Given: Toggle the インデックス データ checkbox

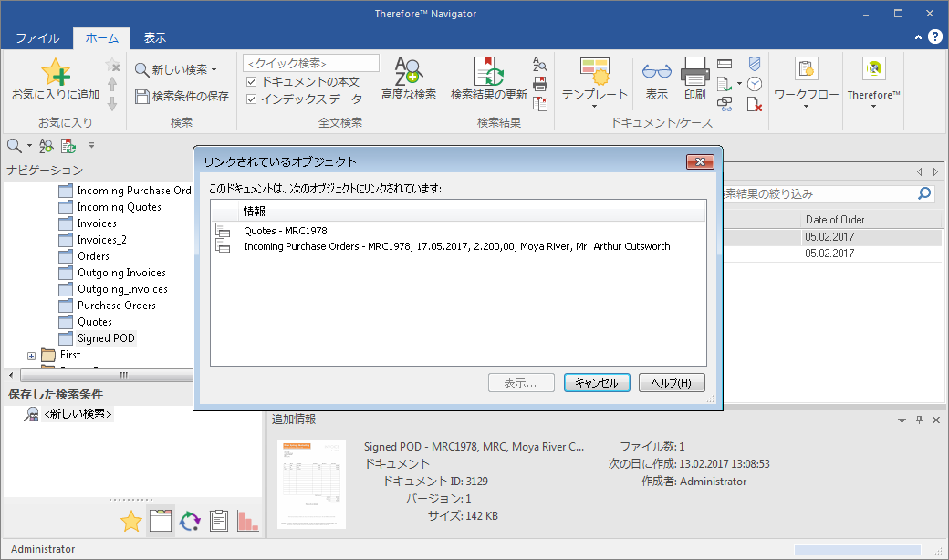Looking at the screenshot, I should (252, 99).
